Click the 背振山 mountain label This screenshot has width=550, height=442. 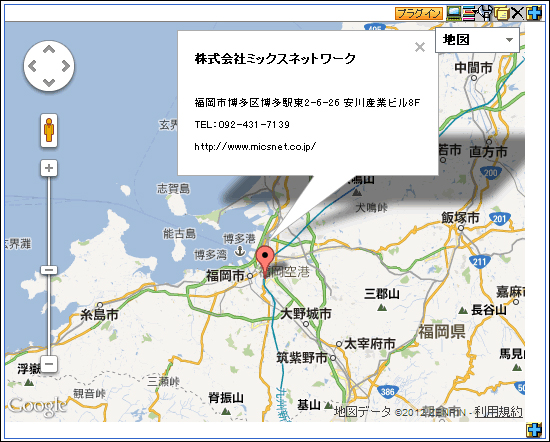tap(226, 398)
